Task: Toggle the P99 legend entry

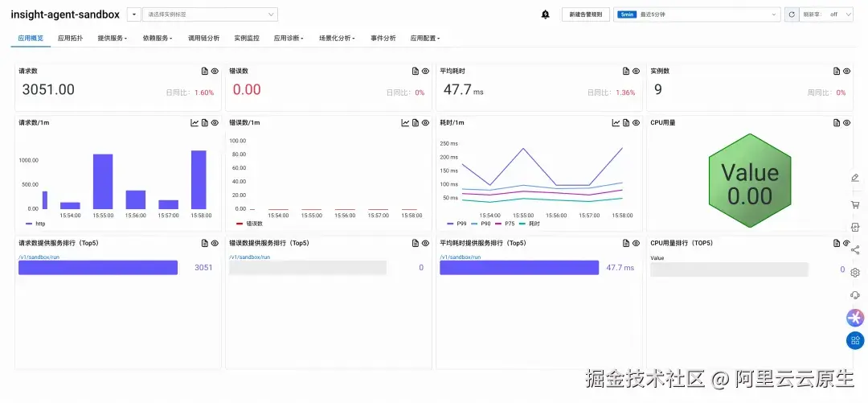Action: (457, 224)
